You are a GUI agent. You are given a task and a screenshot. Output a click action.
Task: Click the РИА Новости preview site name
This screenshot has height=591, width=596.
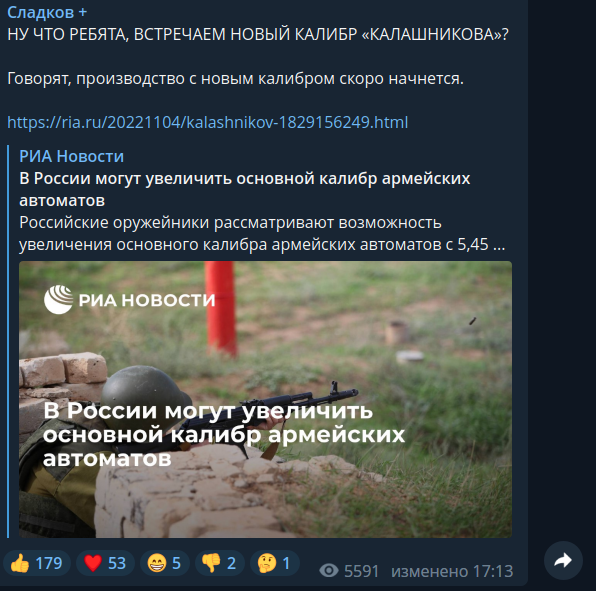[71, 156]
